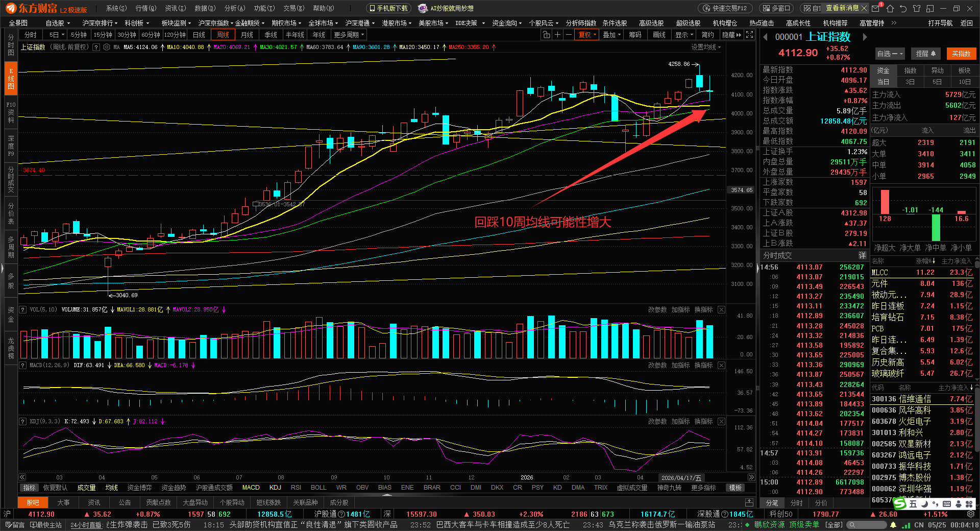
Task: Click the home icon in title bar
Action: 890,8
